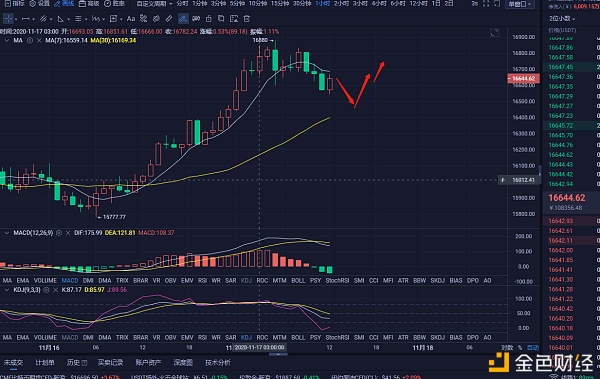Open the 设置 settings menu
This screenshot has height=379, width=600.
coord(40,3)
